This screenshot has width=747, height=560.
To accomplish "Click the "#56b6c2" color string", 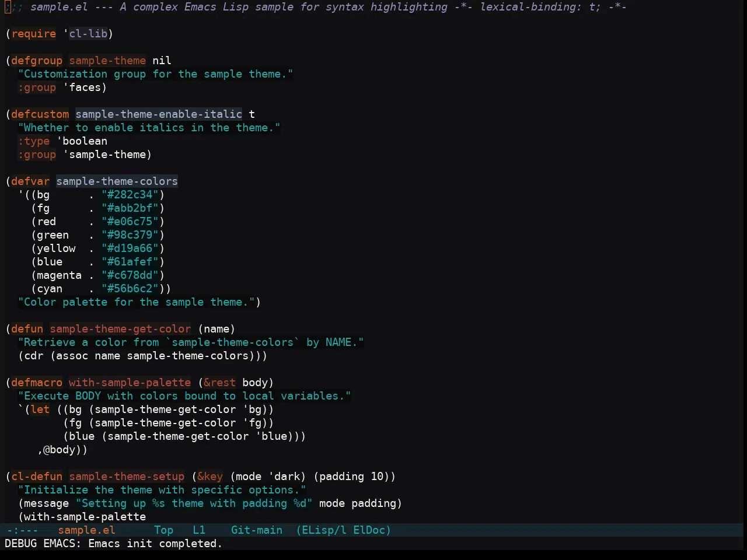I will tap(130, 289).
